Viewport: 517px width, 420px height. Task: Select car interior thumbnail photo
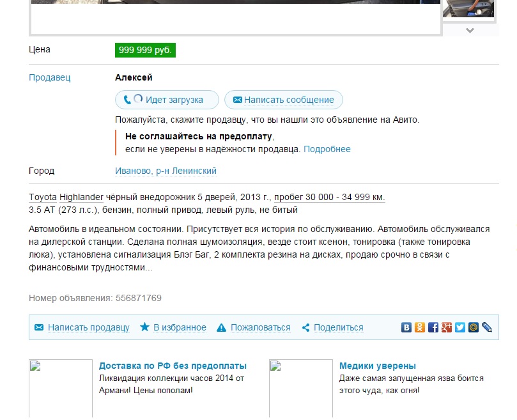(468, 9)
